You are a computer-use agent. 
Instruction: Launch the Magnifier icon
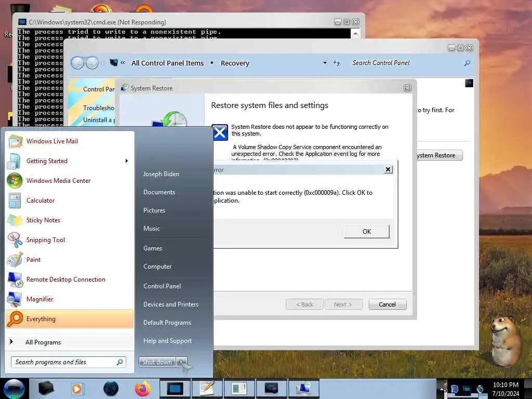(15, 299)
